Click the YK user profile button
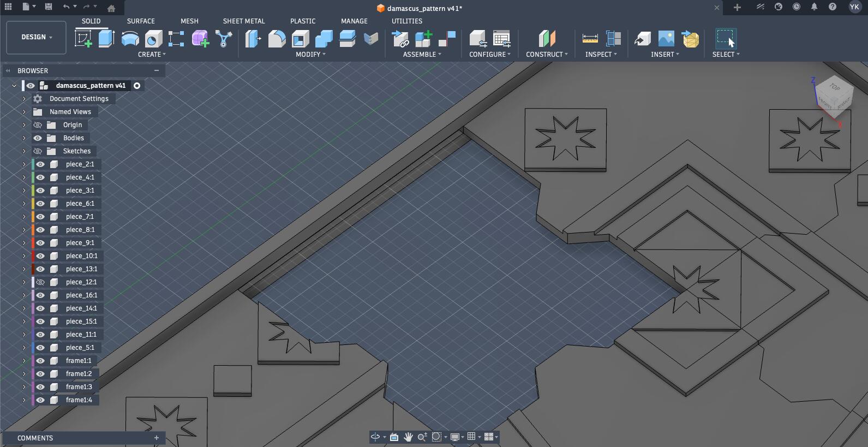Image resolution: width=868 pixels, height=447 pixels. click(x=854, y=7)
